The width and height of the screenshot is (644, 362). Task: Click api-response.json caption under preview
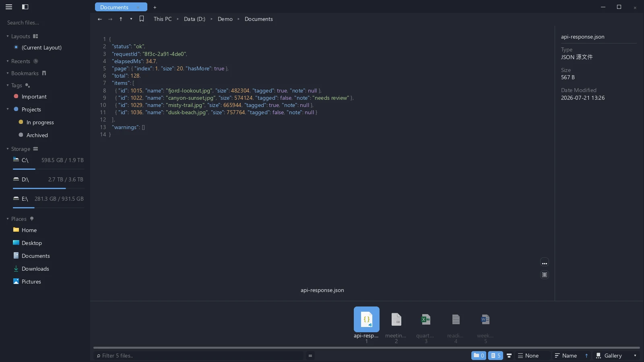[x=322, y=290]
